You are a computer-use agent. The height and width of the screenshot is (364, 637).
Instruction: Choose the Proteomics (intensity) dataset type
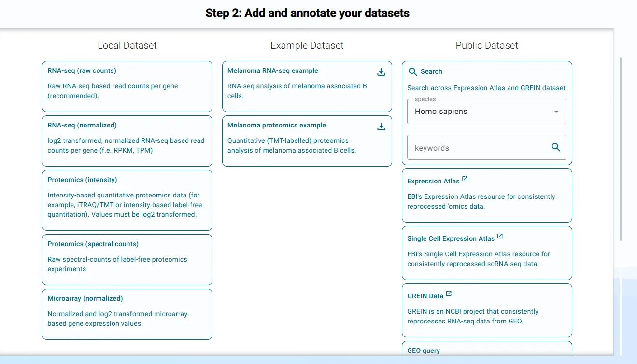(127, 200)
